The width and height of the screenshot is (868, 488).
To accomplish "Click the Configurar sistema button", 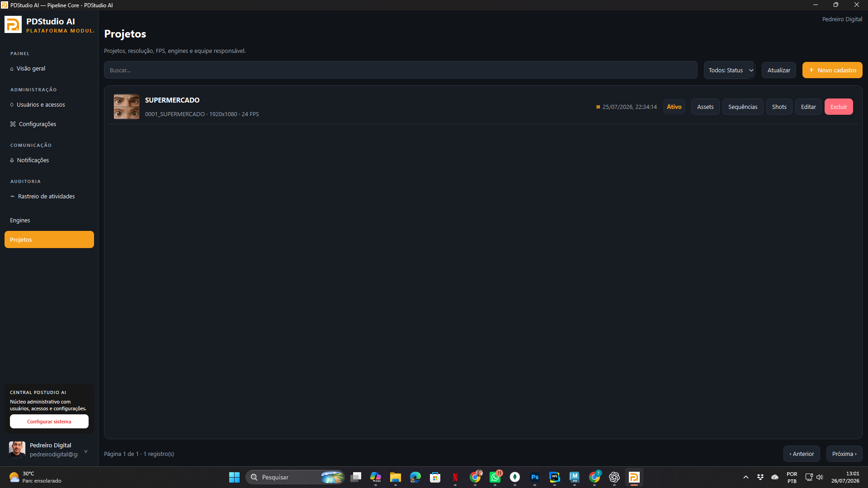I will point(49,422).
